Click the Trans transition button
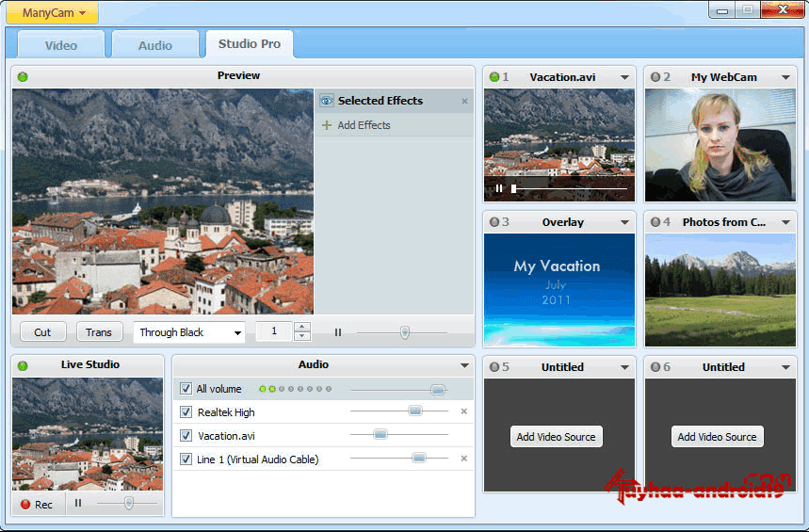Image resolution: width=809 pixels, height=532 pixels. tap(99, 331)
